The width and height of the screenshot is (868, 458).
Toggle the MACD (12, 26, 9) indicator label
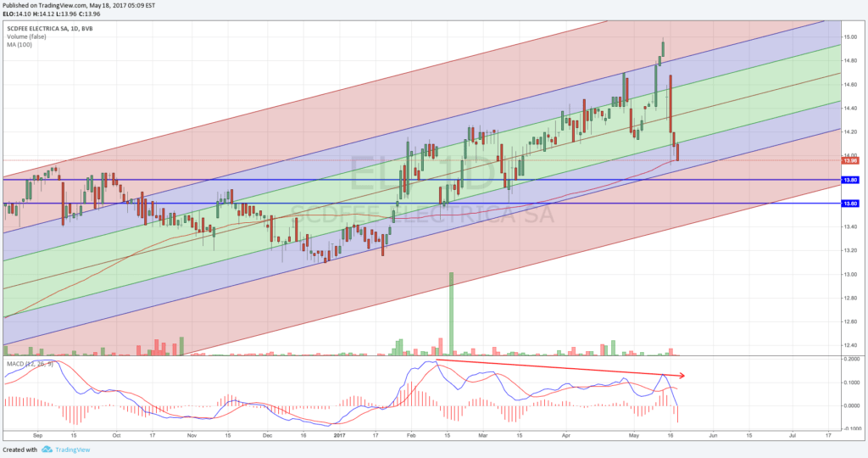click(x=31, y=363)
